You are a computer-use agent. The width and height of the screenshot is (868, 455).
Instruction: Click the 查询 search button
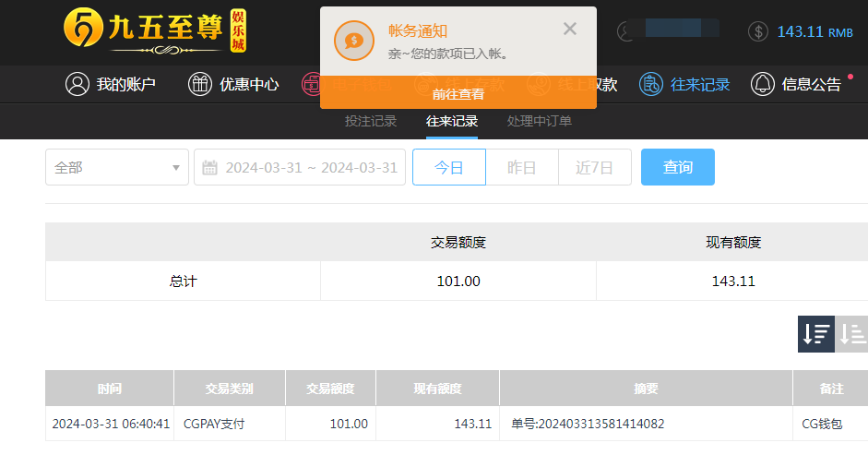[x=678, y=167]
